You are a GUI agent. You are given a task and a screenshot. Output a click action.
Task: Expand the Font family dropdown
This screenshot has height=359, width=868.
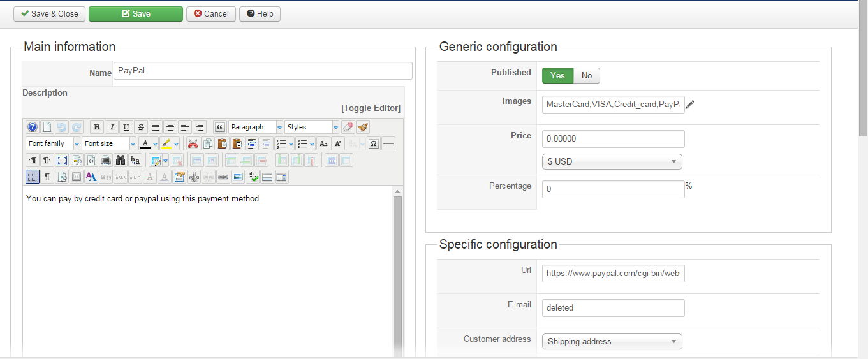tap(53, 143)
